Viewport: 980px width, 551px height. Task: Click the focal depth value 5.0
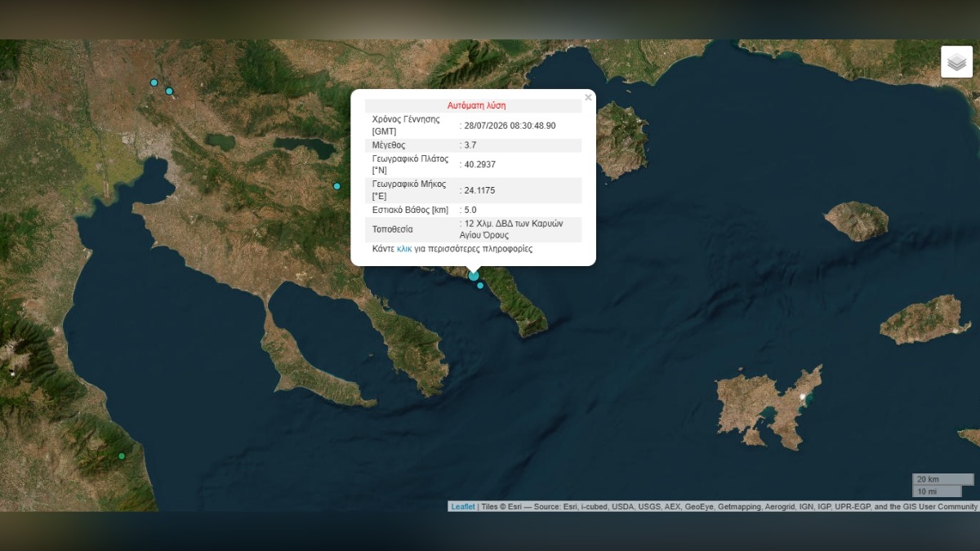tap(470, 211)
